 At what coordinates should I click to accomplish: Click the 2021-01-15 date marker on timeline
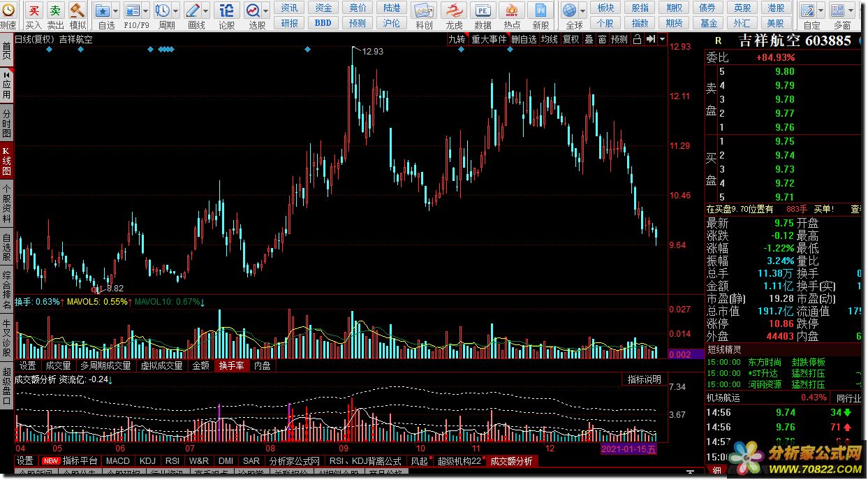coord(628,449)
